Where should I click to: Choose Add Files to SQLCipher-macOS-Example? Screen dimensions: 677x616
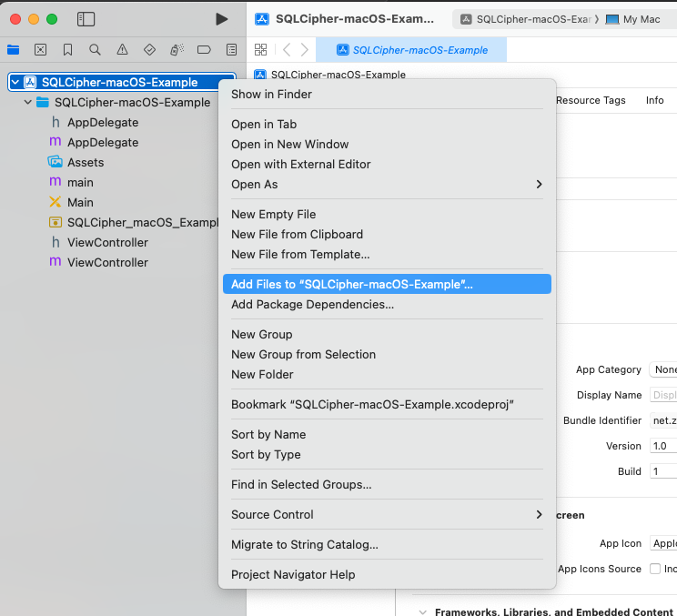click(x=387, y=284)
